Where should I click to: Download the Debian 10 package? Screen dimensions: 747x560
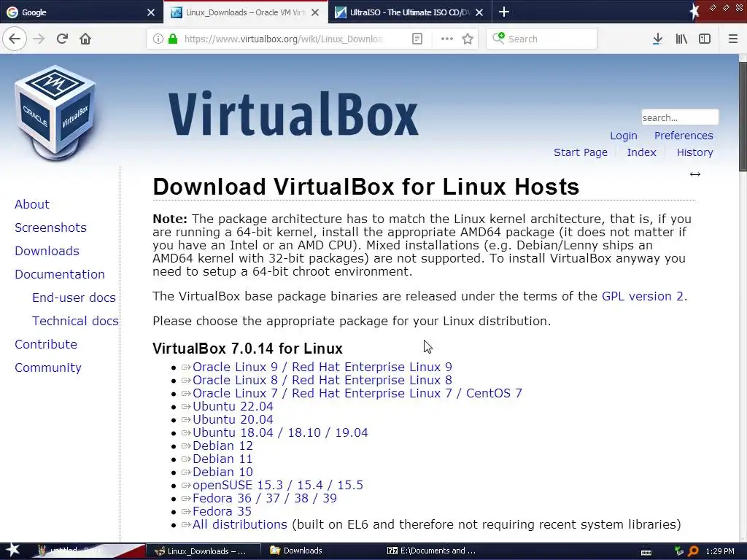222,472
